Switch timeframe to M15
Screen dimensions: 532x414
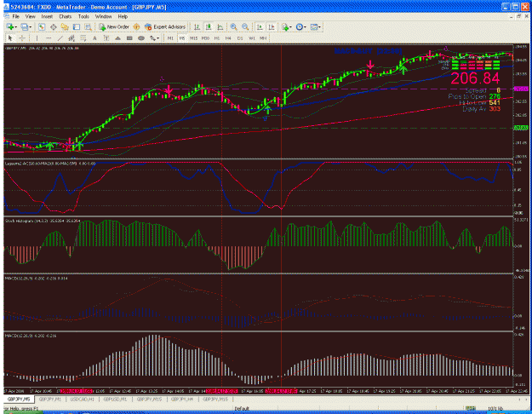point(194,38)
